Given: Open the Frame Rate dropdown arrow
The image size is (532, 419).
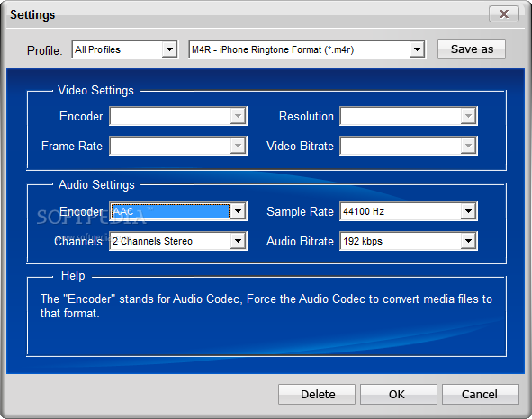Looking at the screenshot, I should tap(238, 146).
